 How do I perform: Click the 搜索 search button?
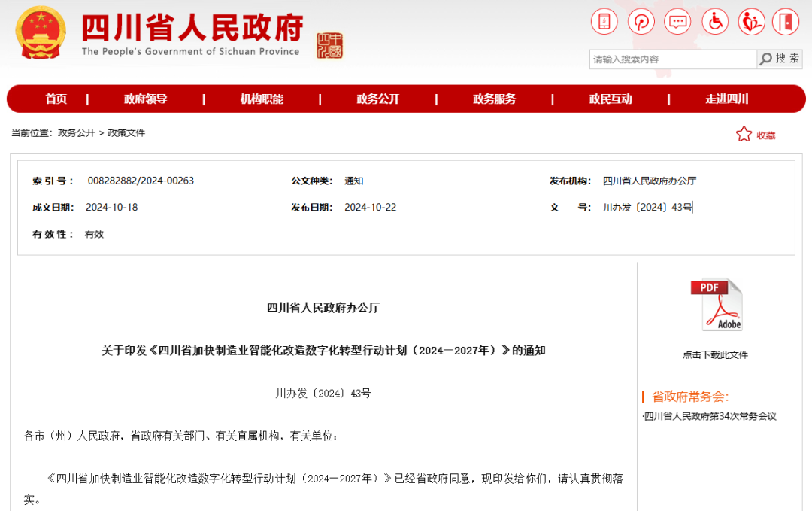(x=780, y=59)
